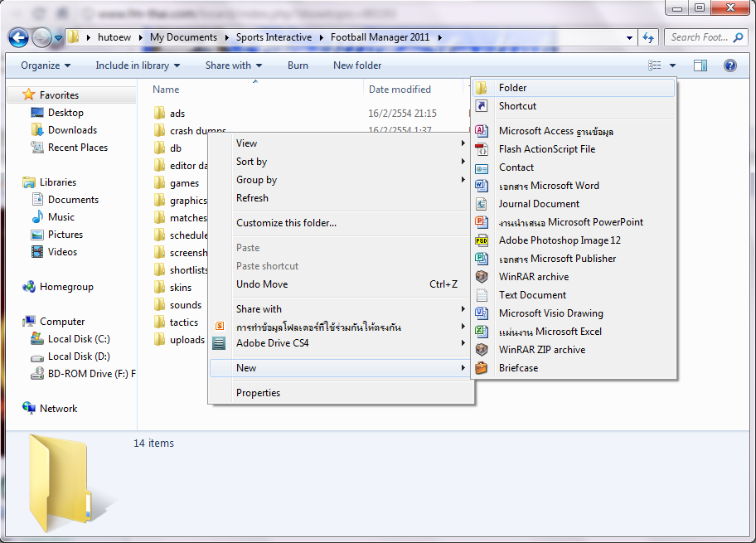The image size is (756, 543).
Task: Select Microsoft Visio Drawing icon
Action: [481, 313]
